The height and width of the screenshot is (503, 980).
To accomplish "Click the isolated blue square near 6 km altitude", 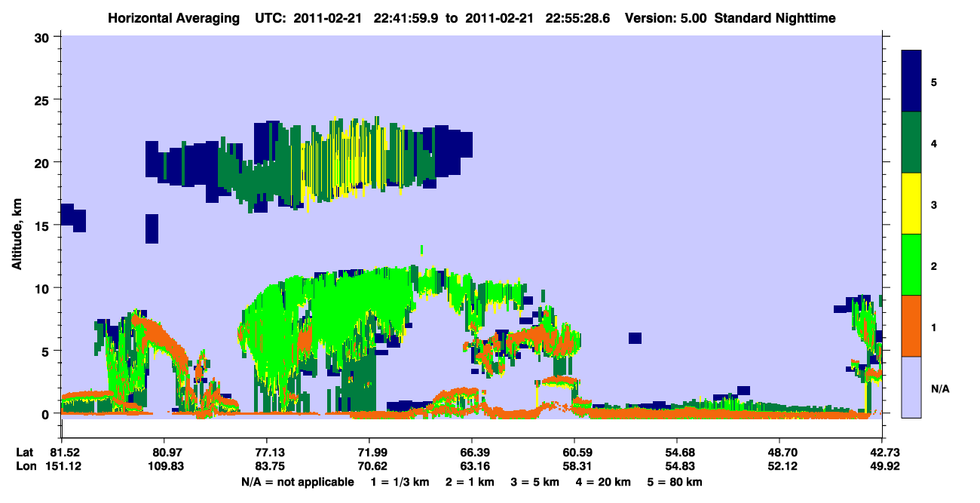I will point(635,338).
